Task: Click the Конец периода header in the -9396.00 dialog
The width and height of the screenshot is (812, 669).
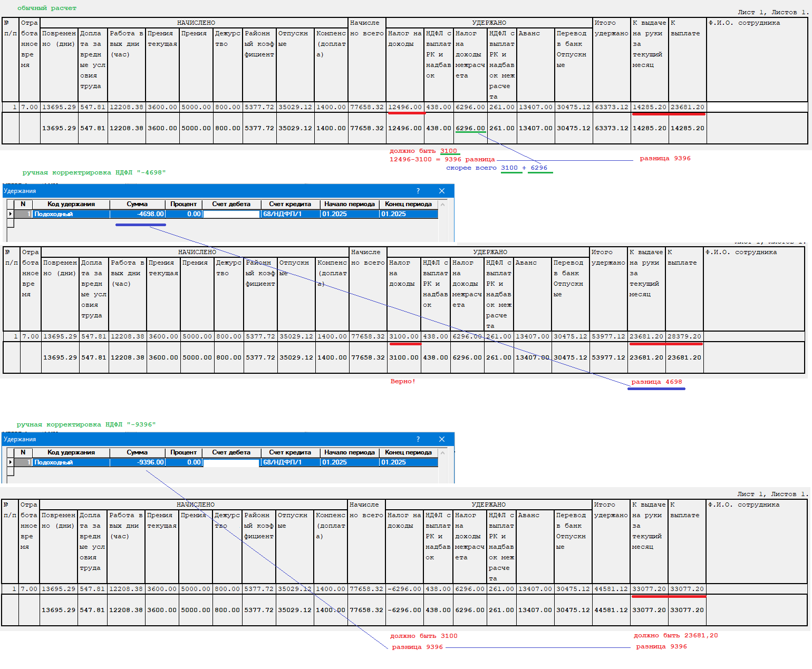Action: tap(409, 453)
